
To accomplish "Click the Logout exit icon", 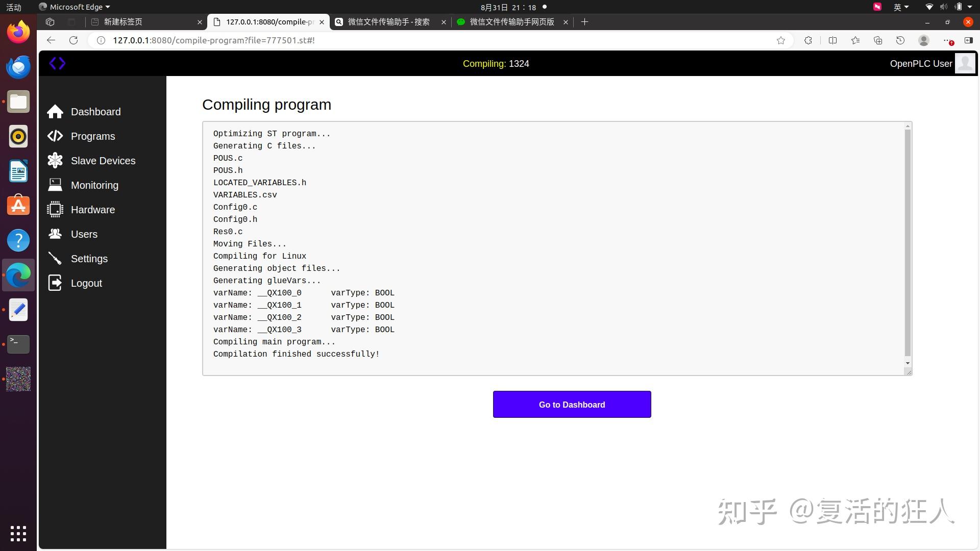I will (55, 283).
